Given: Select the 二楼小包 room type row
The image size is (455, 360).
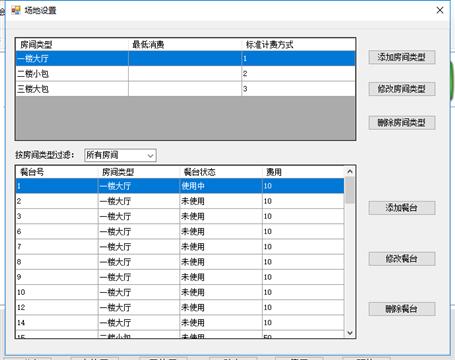Looking at the screenshot, I should tap(186, 74).
